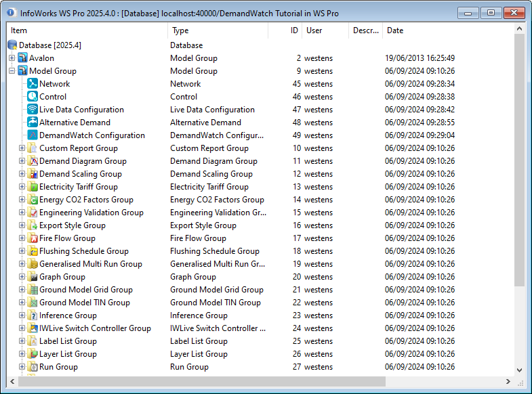Click the DemandWatch Configuration icon
532x394 pixels.
(x=33, y=135)
